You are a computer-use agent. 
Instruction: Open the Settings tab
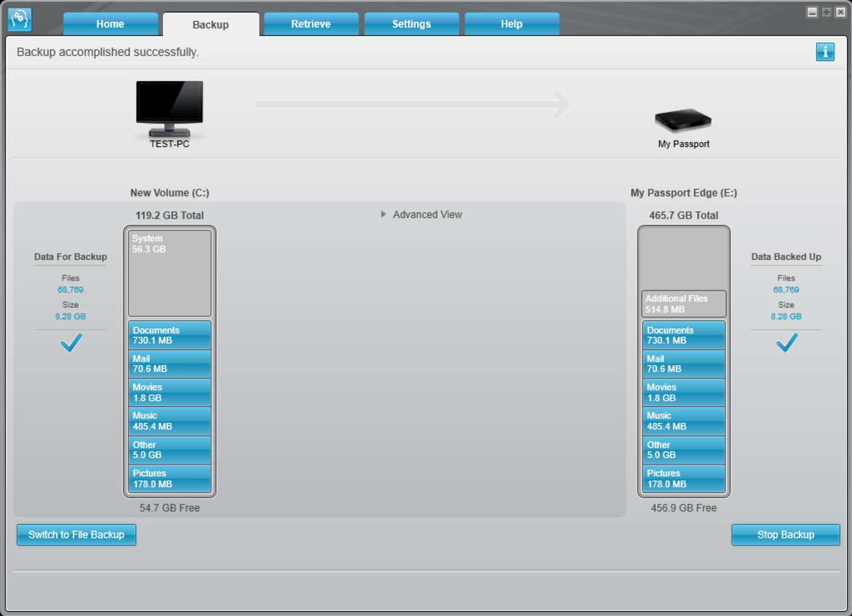pos(411,24)
